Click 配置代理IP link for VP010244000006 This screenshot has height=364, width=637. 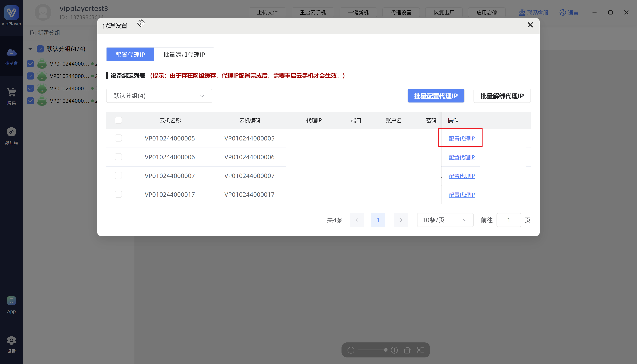pyautogui.click(x=461, y=157)
